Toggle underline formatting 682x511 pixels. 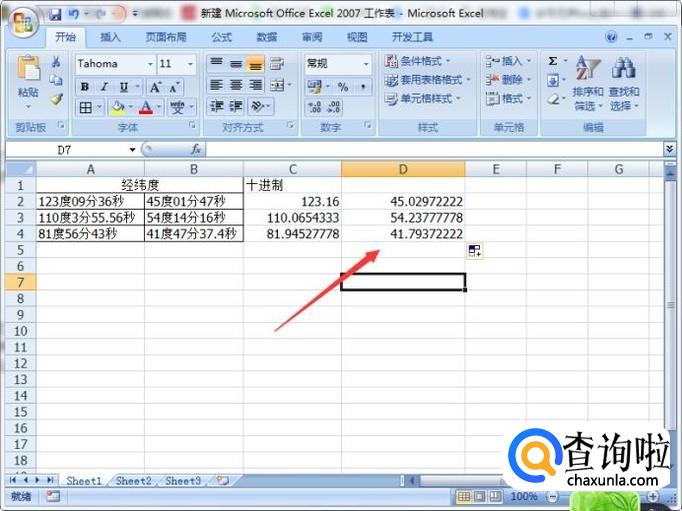point(122,86)
